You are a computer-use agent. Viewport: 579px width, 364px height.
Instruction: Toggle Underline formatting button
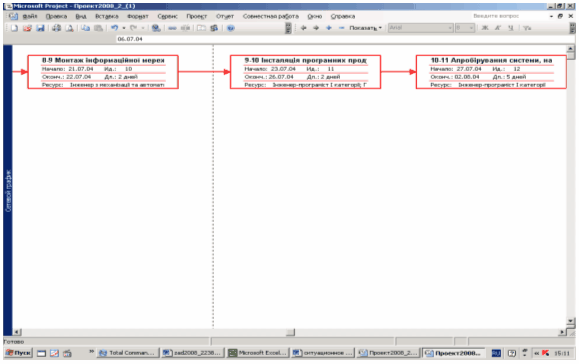pos(511,28)
